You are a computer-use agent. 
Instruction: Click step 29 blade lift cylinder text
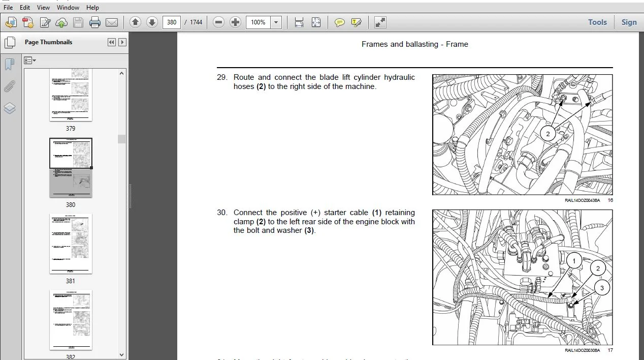tap(324, 82)
